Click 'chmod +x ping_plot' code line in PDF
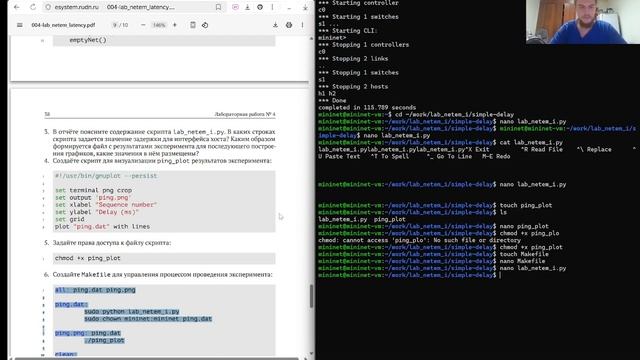The width and height of the screenshot is (640, 360). point(88,258)
